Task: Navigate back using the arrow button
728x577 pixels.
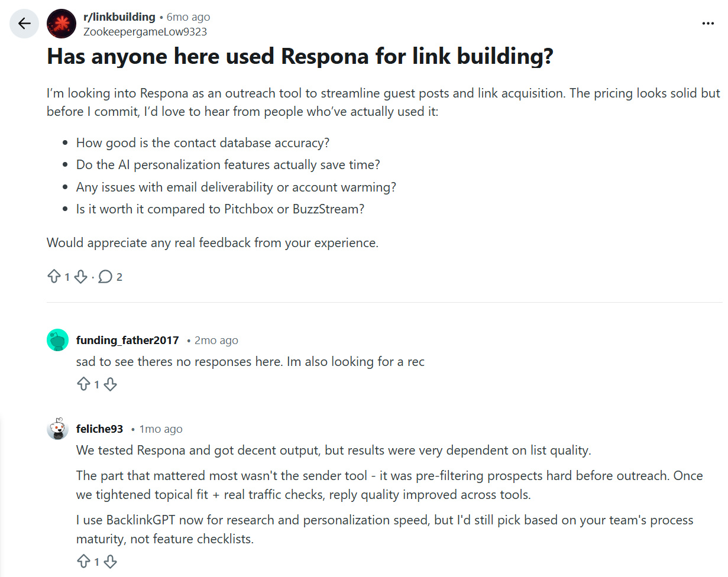Action: click(24, 23)
